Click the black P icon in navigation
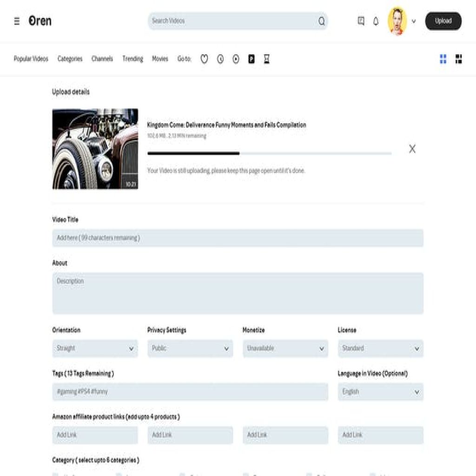This screenshot has width=476, height=476. pyautogui.click(x=251, y=59)
